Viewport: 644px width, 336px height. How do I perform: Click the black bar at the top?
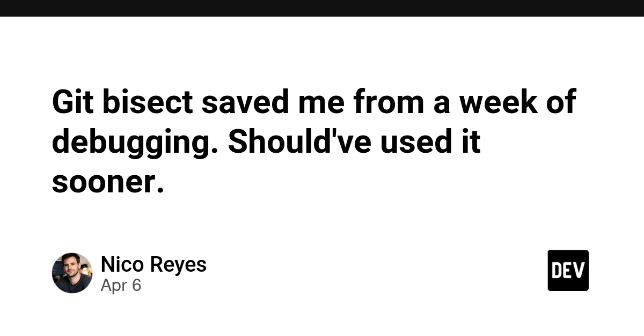tap(322, 8)
